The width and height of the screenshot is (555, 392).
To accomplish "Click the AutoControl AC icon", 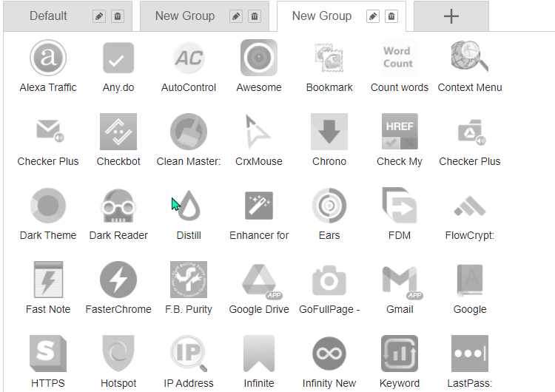I will click(x=189, y=58).
